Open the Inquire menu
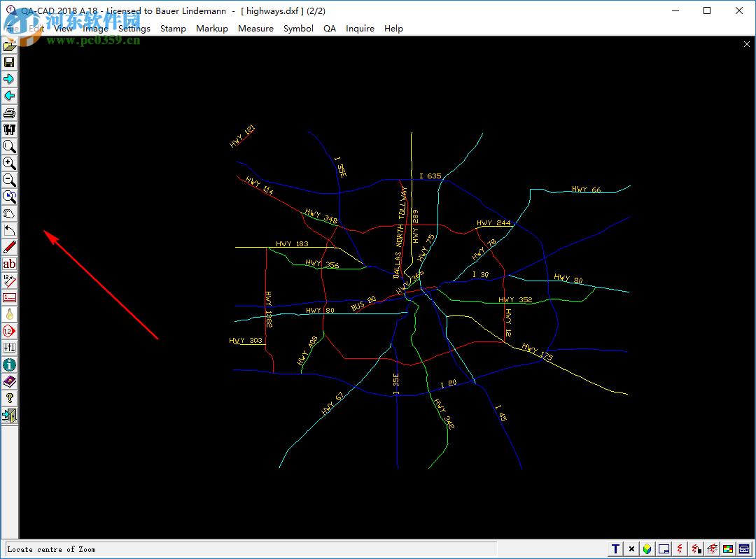The width and height of the screenshot is (756, 559). coord(360,29)
